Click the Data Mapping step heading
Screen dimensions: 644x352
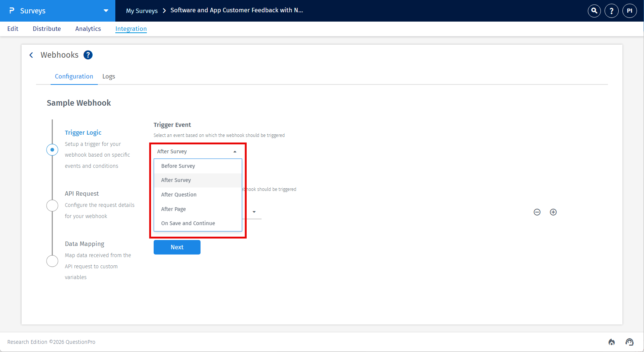[84, 244]
